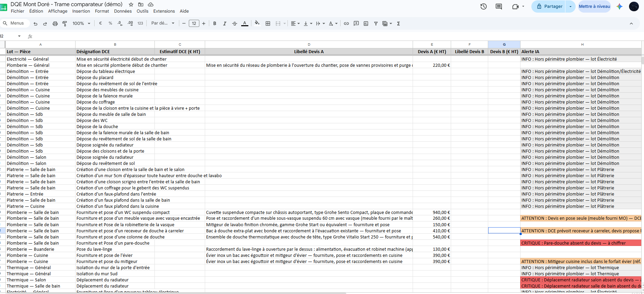Open the share options arrow beside Partager
The image size is (644, 294).
pyautogui.click(x=571, y=6)
